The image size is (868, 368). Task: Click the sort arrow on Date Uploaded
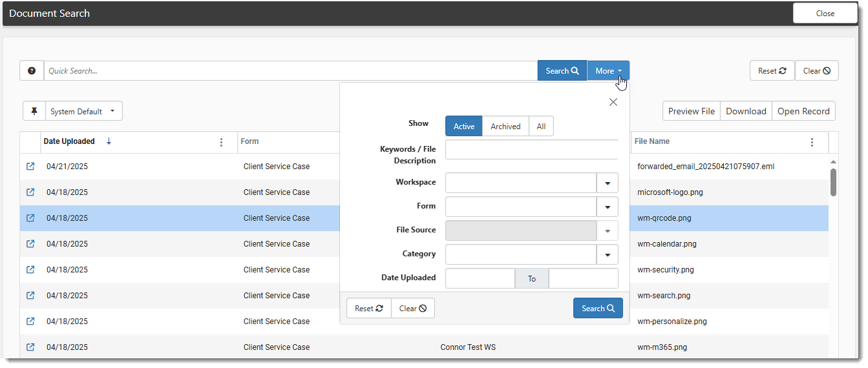pyautogui.click(x=109, y=141)
